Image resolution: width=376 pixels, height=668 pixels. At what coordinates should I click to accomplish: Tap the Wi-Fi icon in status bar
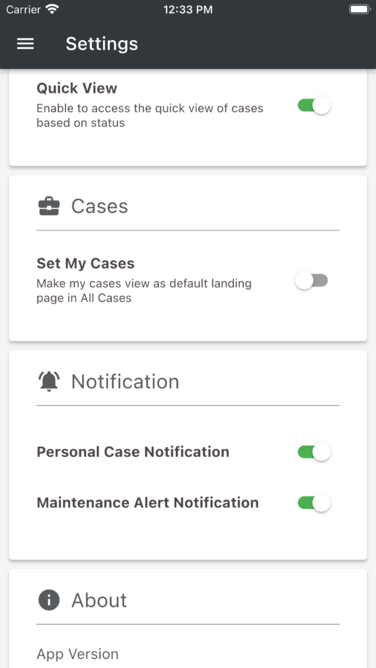(x=52, y=9)
